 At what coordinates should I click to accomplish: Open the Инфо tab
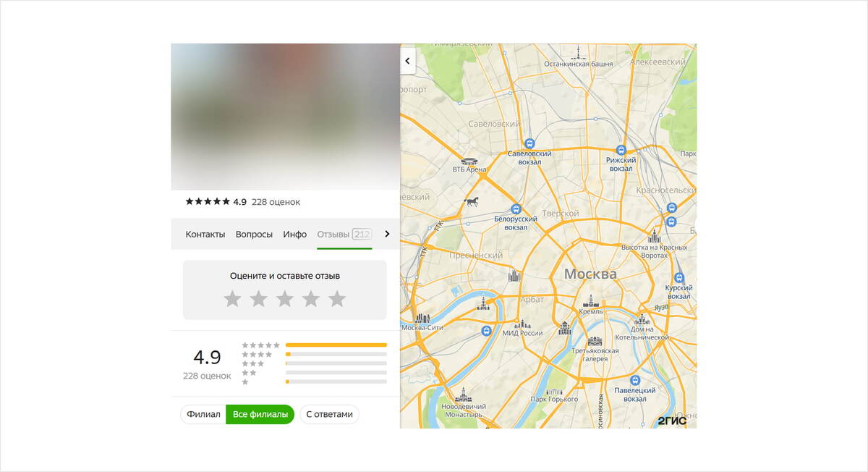[295, 234]
